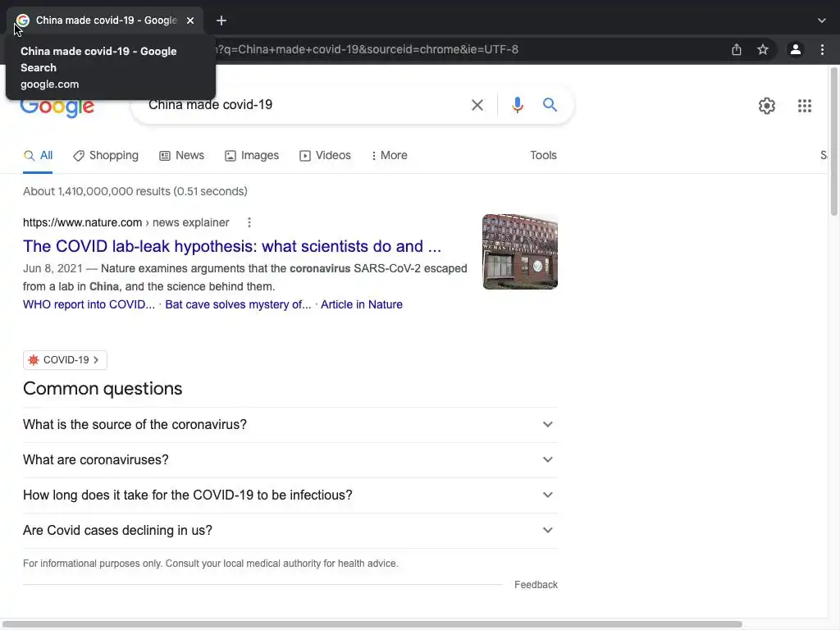
Task: Open The COVID lab-leak hypothesis result
Action: click(232, 246)
